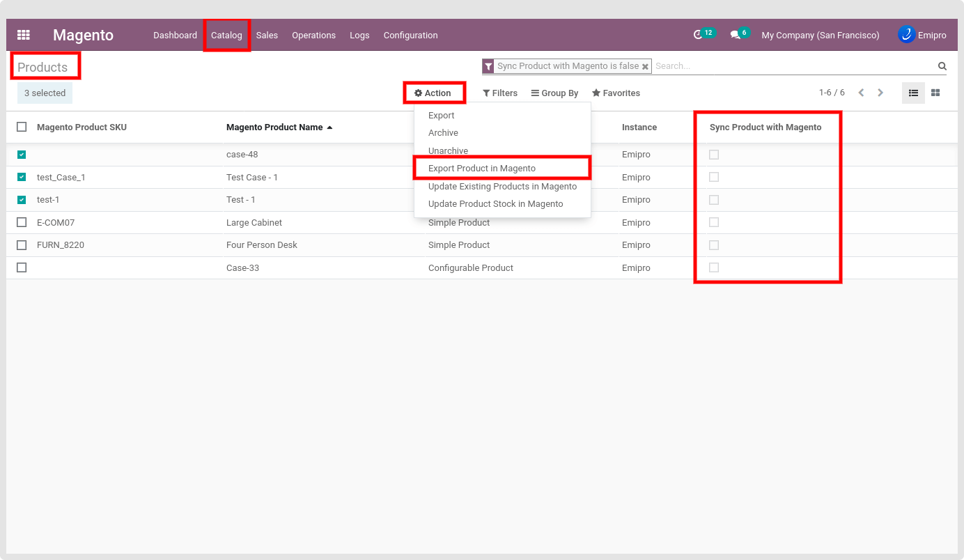964x560 pixels.
Task: Open the Filters dropdown
Action: [x=500, y=93]
